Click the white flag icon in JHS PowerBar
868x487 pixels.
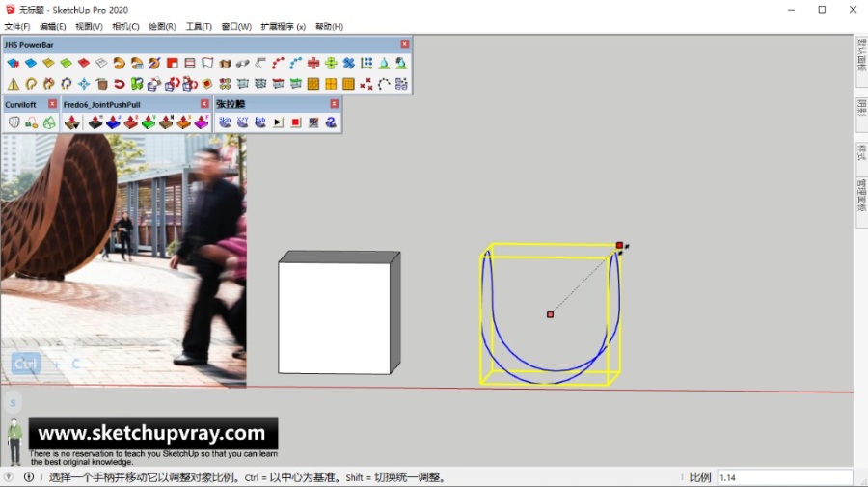coord(207,63)
